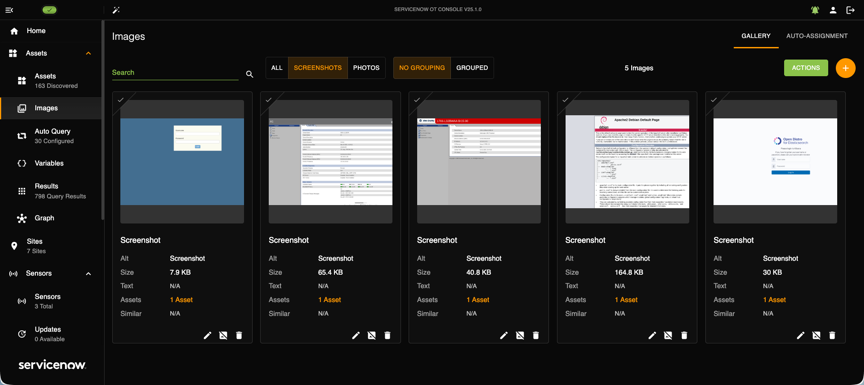Image resolution: width=864 pixels, height=385 pixels.
Task: Edit the 164.8 KB screenshot
Action: coord(652,335)
